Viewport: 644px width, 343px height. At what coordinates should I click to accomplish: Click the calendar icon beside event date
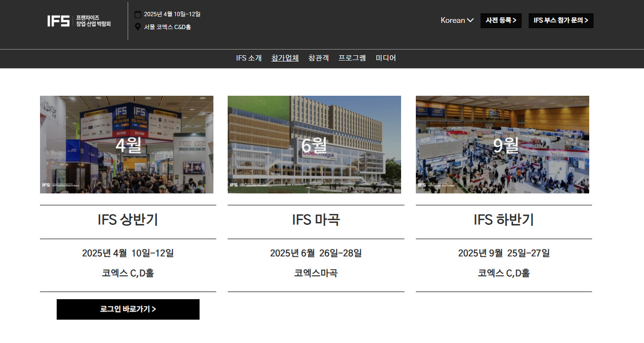138,14
